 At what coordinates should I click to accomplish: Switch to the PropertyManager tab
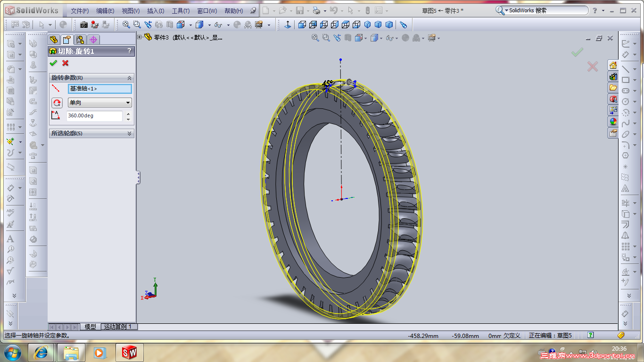[x=67, y=40]
